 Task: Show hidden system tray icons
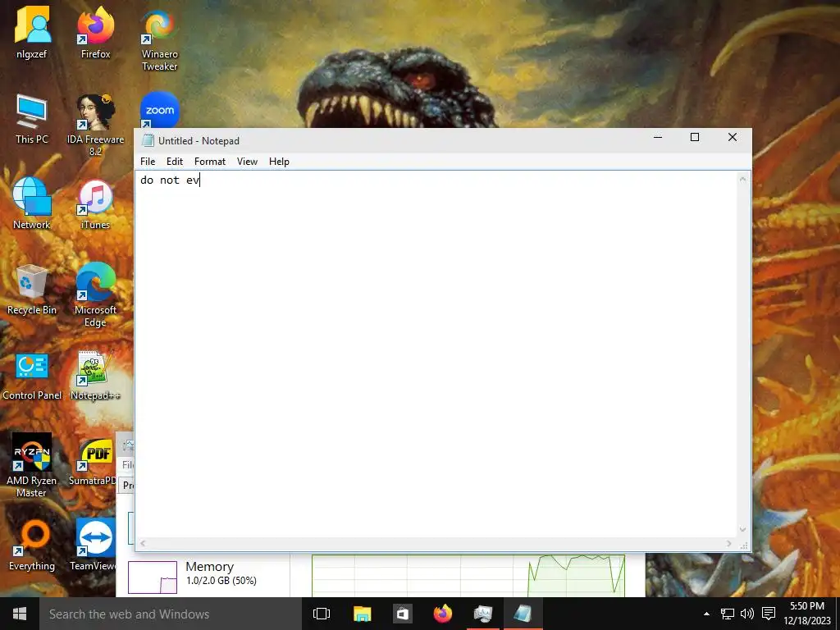(x=706, y=614)
